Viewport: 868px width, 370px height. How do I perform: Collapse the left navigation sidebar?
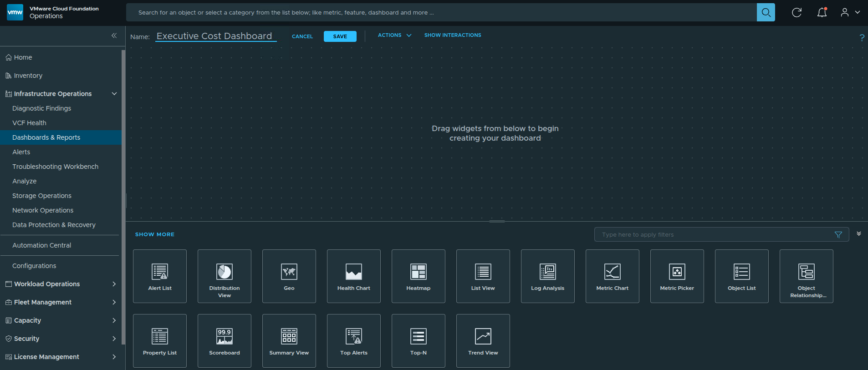tap(114, 35)
